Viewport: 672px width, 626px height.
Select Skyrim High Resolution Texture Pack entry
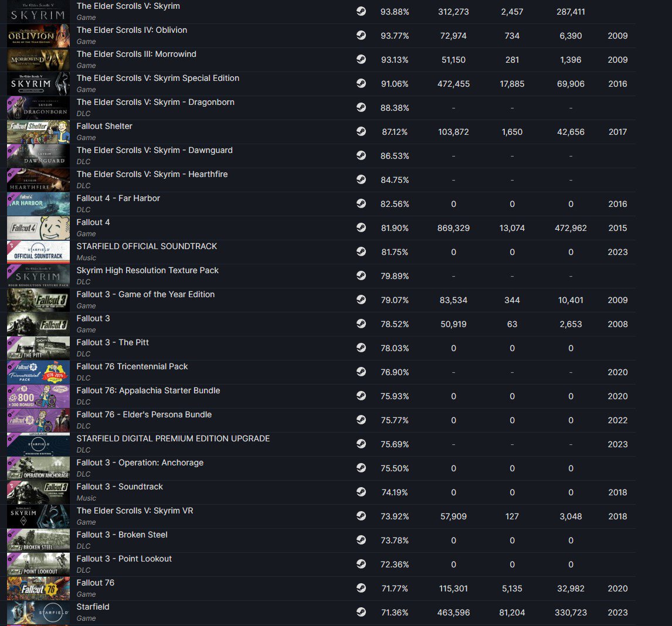pos(147,270)
